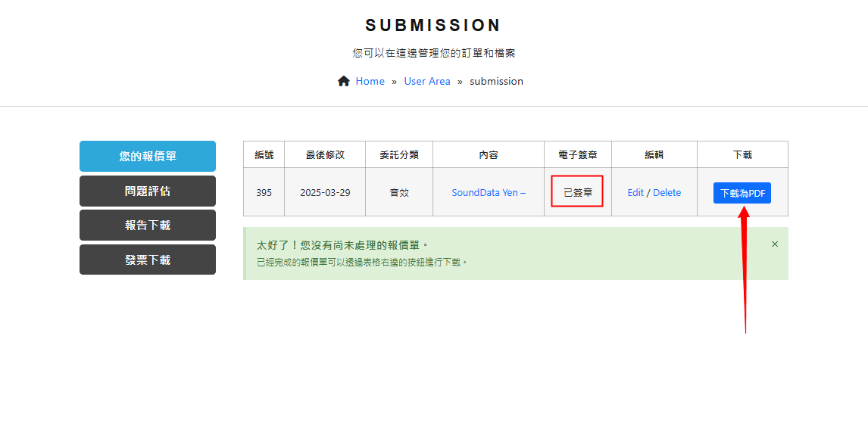Click the Delete link for submission 395
The height and width of the screenshot is (426, 868).
[x=667, y=192]
